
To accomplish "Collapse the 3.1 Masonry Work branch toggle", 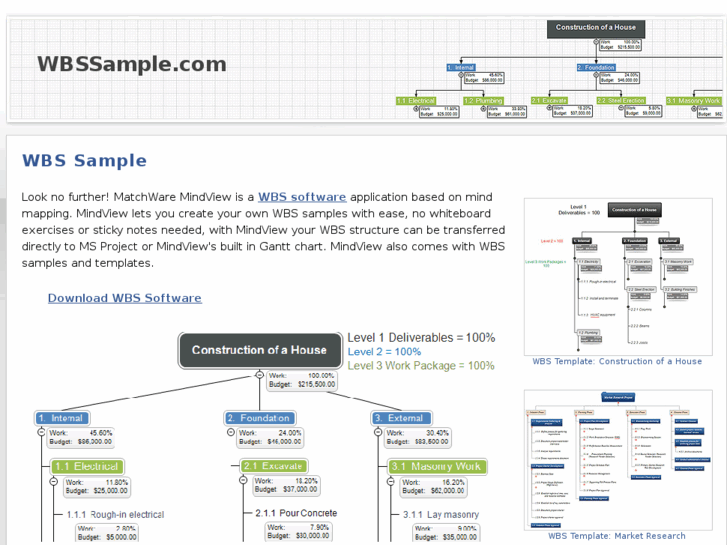I will click(x=390, y=481).
